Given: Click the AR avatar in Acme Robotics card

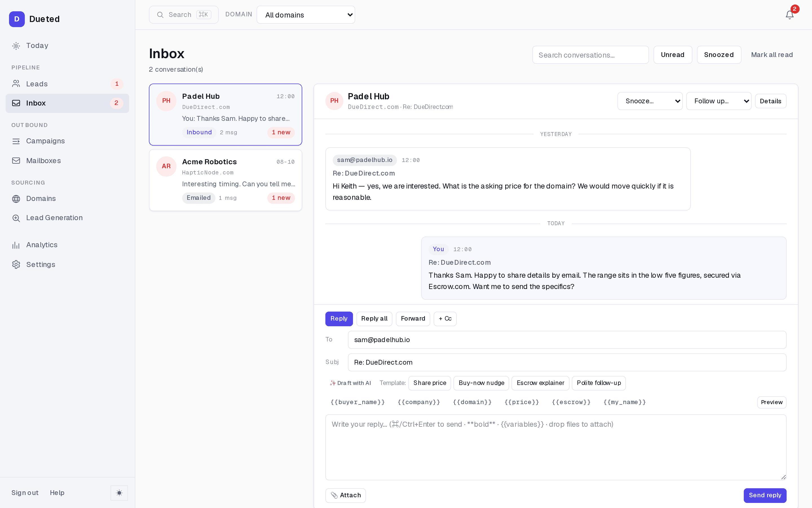Looking at the screenshot, I should pyautogui.click(x=166, y=166).
